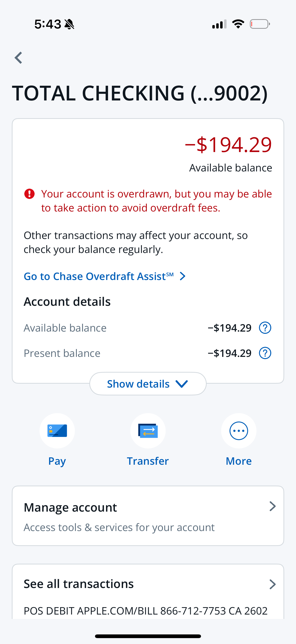The image size is (296, 644).
Task: Tap the Transfer label
Action: [148, 461]
